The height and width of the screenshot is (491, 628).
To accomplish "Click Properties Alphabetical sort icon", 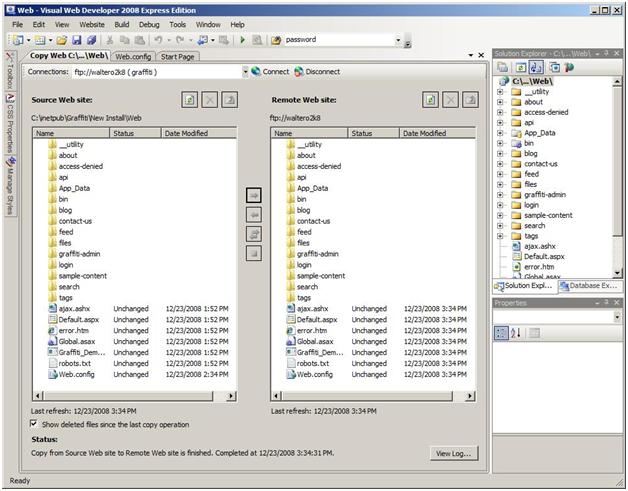I will click(x=515, y=333).
